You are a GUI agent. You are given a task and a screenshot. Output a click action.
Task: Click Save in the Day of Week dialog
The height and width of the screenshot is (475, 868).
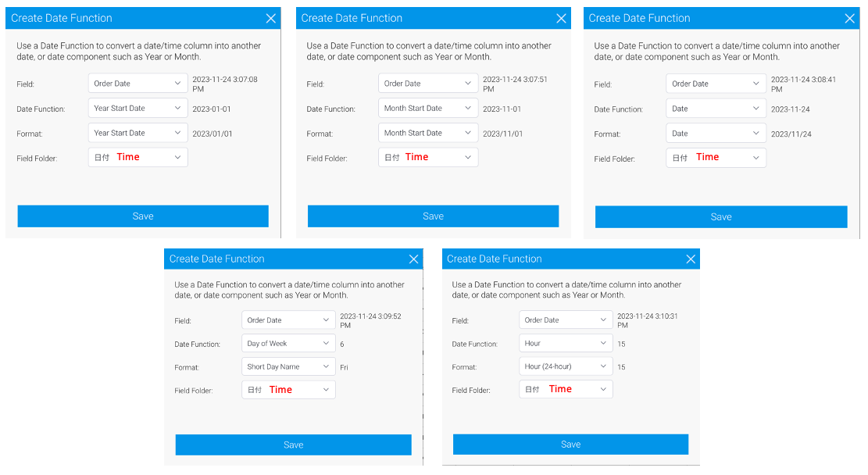(x=293, y=445)
